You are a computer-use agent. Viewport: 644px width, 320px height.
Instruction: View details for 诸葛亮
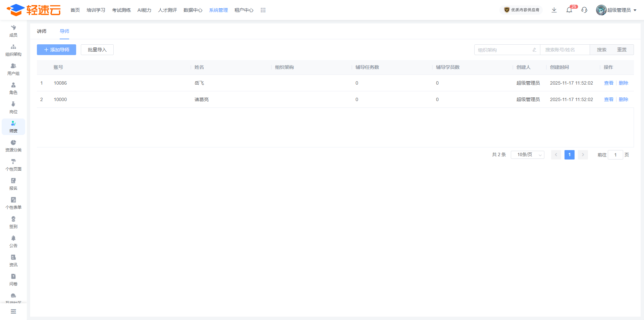[x=608, y=99]
